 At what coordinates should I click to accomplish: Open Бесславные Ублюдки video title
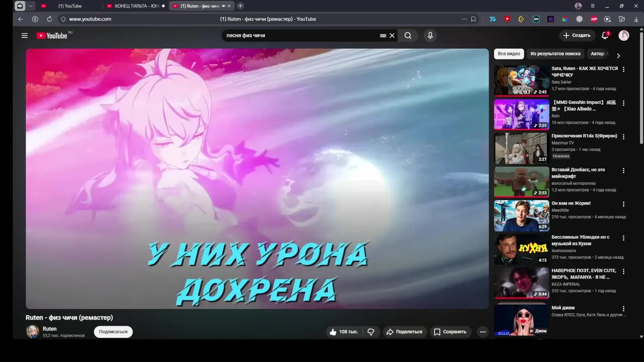pos(580,240)
